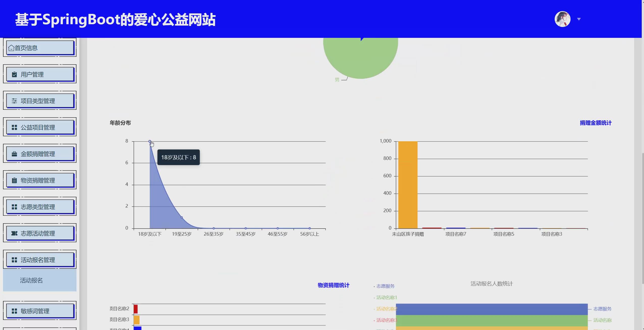The height and width of the screenshot is (330, 644).
Task: Click the 项目名称7 axis label
Action: pos(456,234)
